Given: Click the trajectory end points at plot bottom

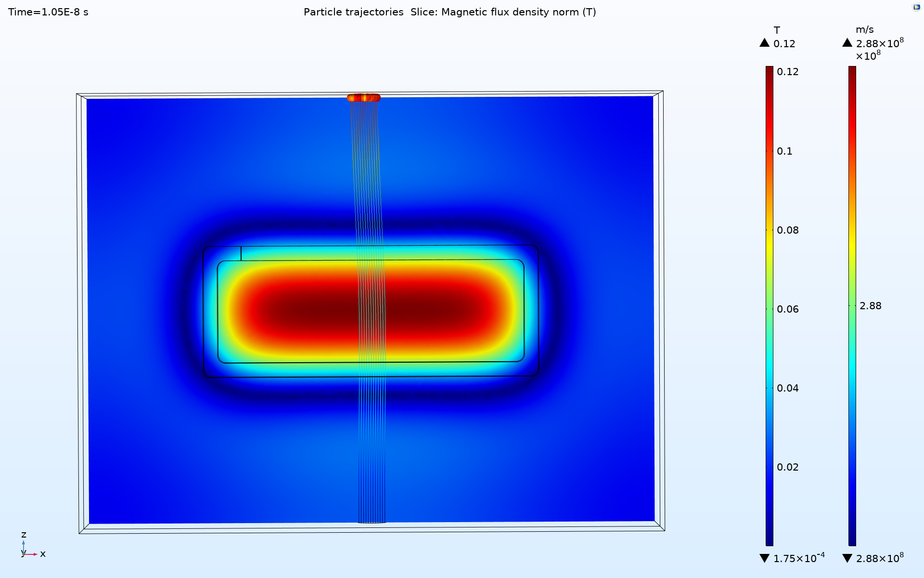Looking at the screenshot, I should click(x=372, y=521).
